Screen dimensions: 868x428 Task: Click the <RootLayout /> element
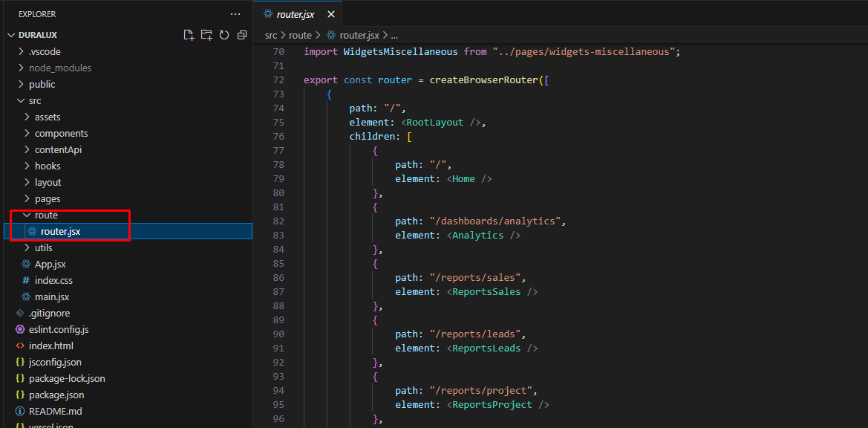(440, 123)
